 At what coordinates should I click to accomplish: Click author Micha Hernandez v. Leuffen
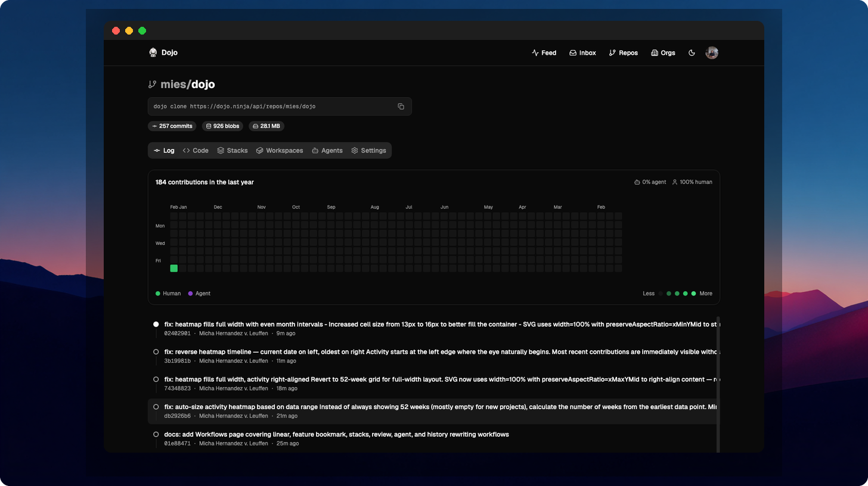233,334
